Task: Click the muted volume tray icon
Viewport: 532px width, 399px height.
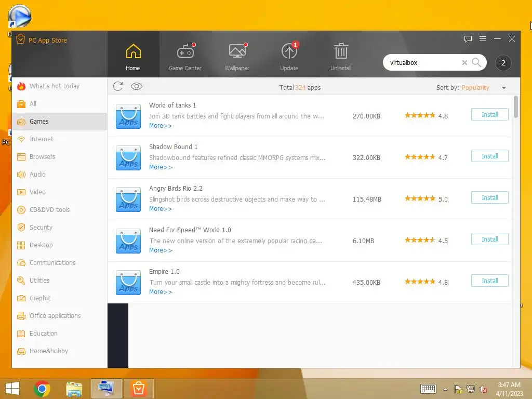Action: pyautogui.click(x=483, y=389)
